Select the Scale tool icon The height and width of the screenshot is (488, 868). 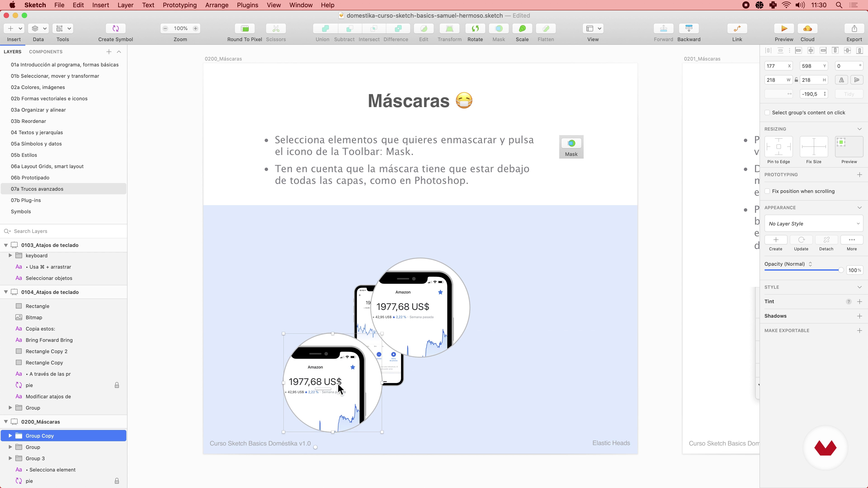tap(522, 29)
